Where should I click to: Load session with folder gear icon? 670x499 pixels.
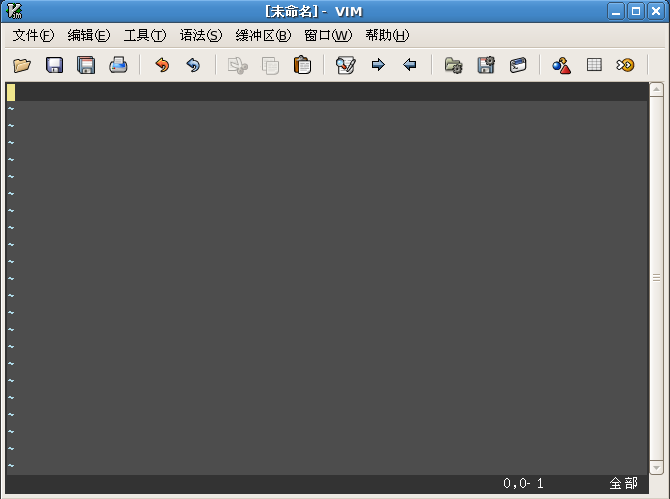click(x=453, y=65)
